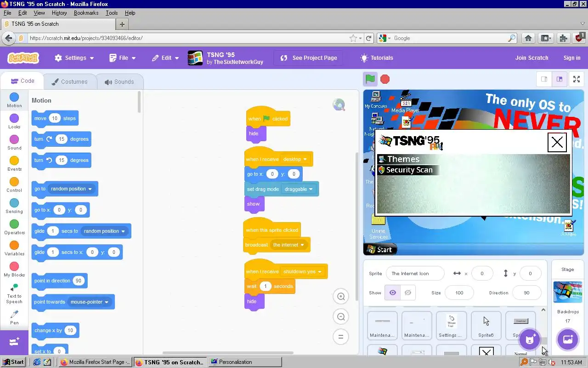Expand the 'desktop' message dropdown
Viewport: 588px width, 368px height.
(295, 159)
